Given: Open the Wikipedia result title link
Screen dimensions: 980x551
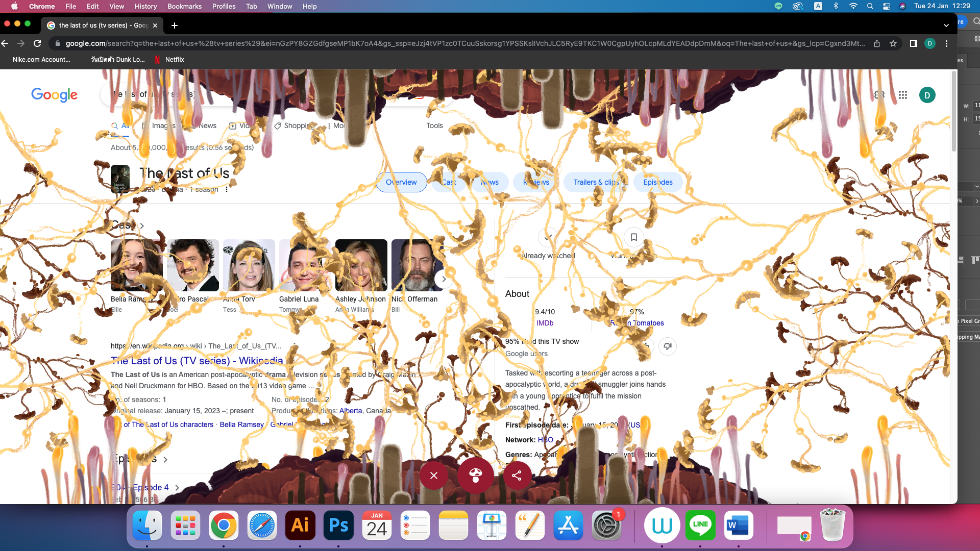Looking at the screenshot, I should [197, 361].
